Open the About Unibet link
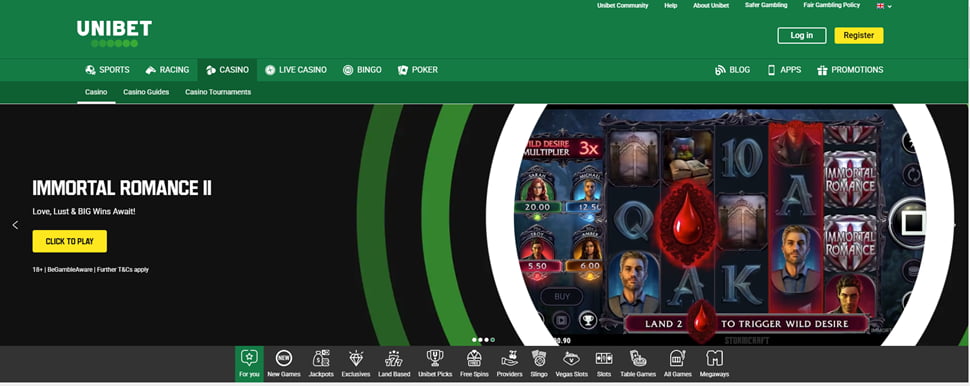This screenshot has height=386, width=970. click(711, 6)
